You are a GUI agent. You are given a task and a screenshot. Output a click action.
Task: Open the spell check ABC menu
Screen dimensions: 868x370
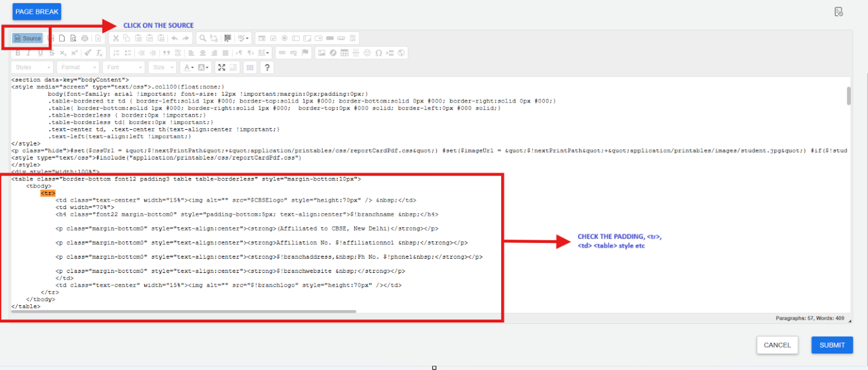(x=243, y=39)
